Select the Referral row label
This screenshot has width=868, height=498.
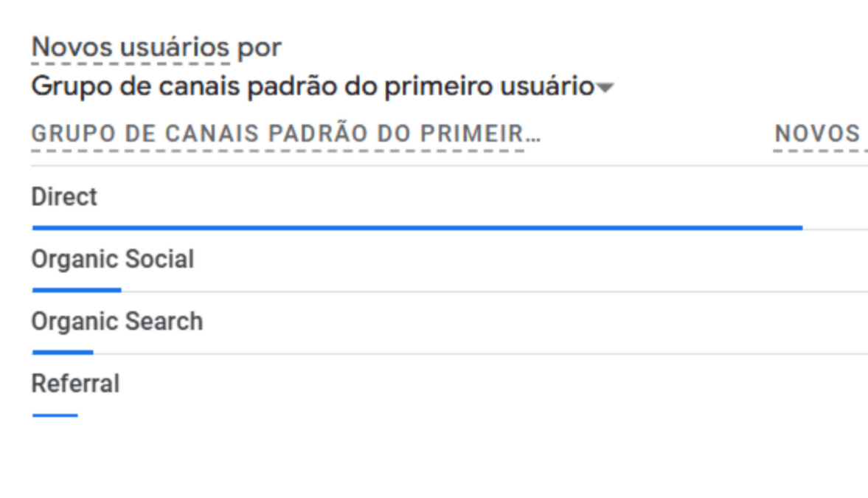point(75,384)
